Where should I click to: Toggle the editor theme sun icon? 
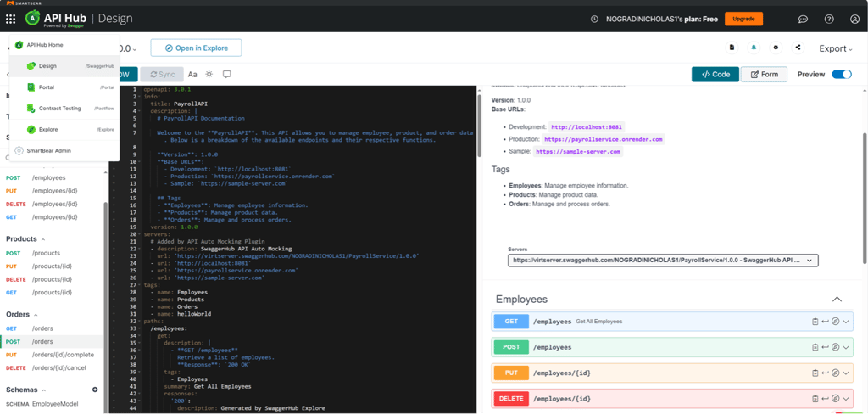209,74
